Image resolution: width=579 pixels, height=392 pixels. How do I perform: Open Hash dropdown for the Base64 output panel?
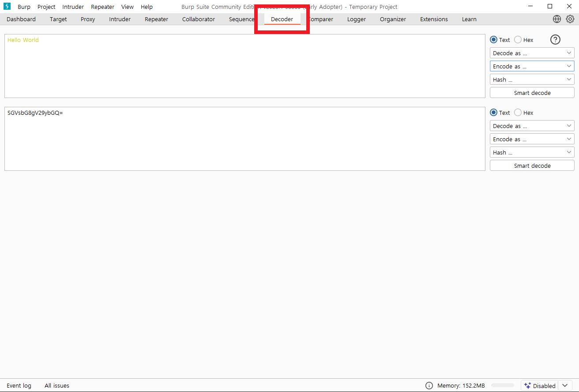point(532,152)
